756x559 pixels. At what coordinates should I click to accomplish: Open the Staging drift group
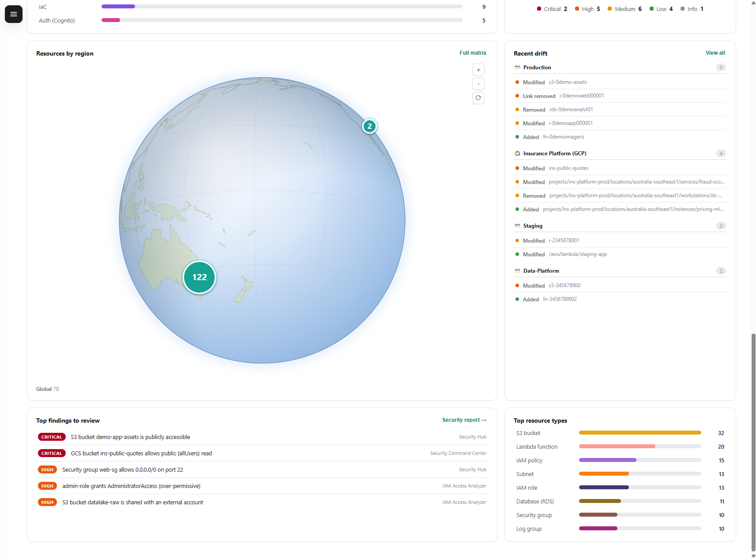(620, 226)
